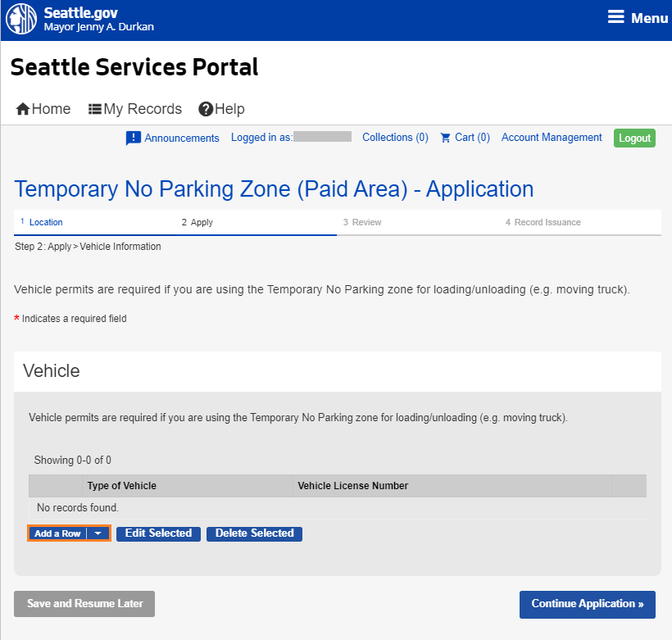
Task: Click the Seattle.gov logo icon
Action: pos(20,18)
